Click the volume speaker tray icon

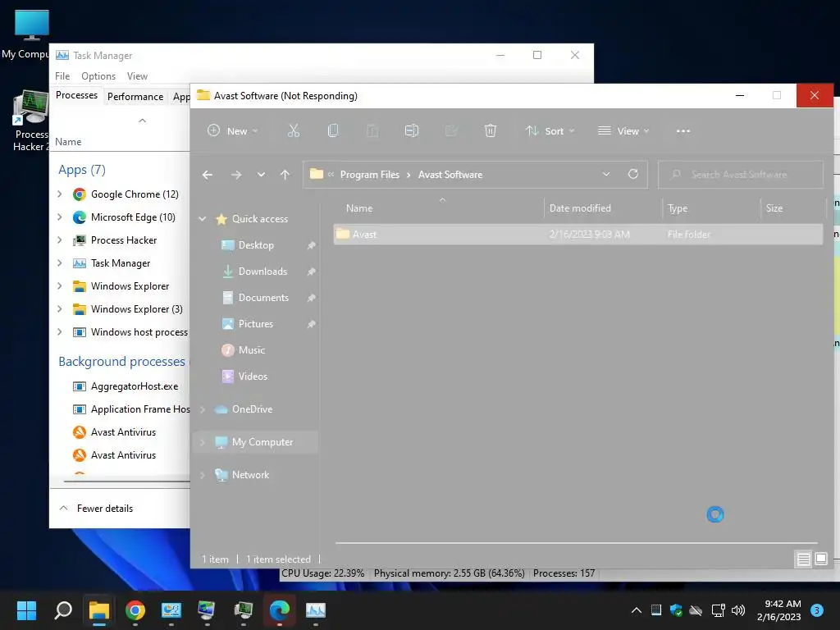738,610
